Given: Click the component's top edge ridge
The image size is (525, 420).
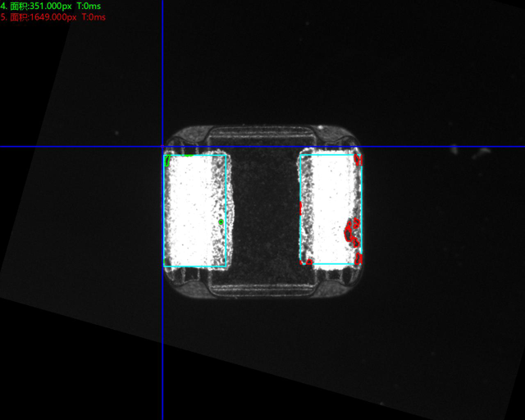Looking at the screenshot, I should pos(261,130).
